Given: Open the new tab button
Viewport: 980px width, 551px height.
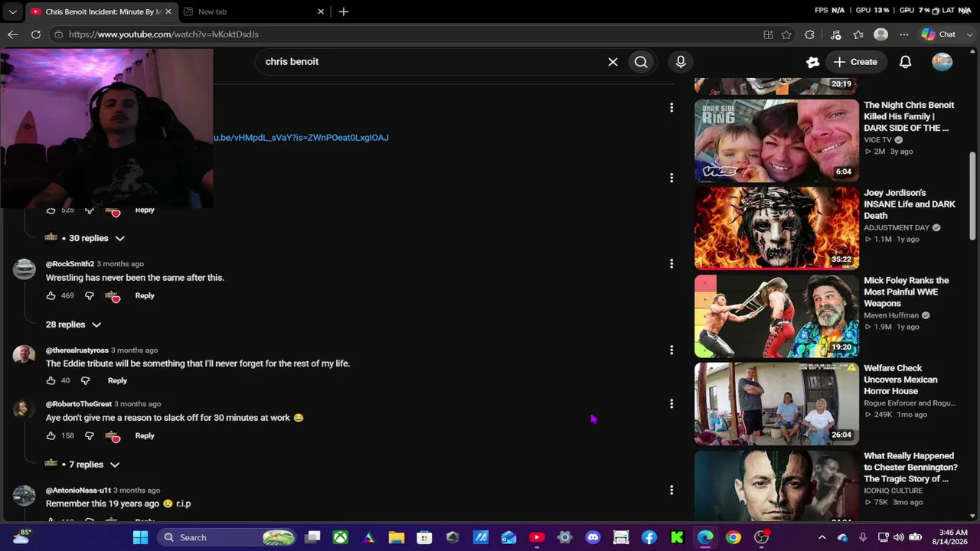Looking at the screenshot, I should point(344,11).
